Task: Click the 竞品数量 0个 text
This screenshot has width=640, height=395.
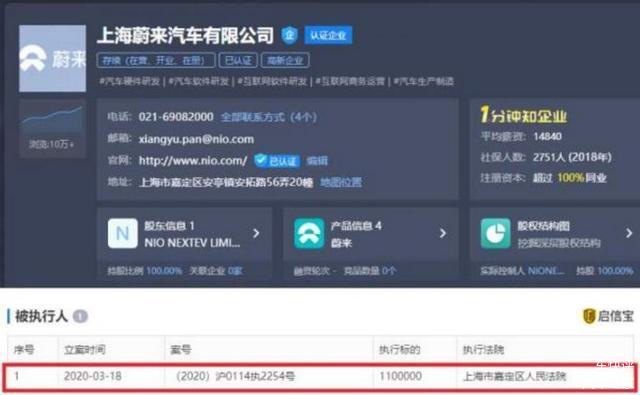Action: pyautogui.click(x=369, y=271)
